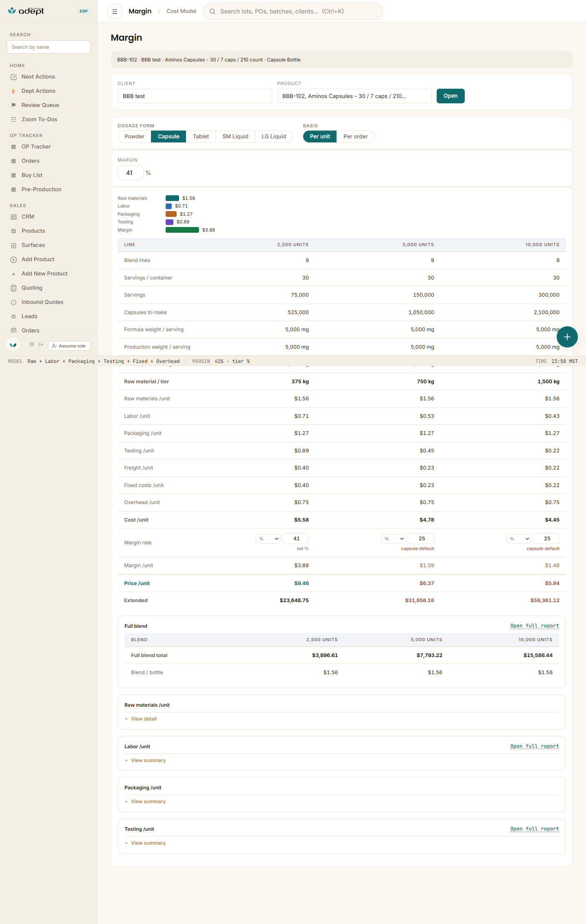Click the Leads target icon
The image size is (586, 924).
(13, 317)
